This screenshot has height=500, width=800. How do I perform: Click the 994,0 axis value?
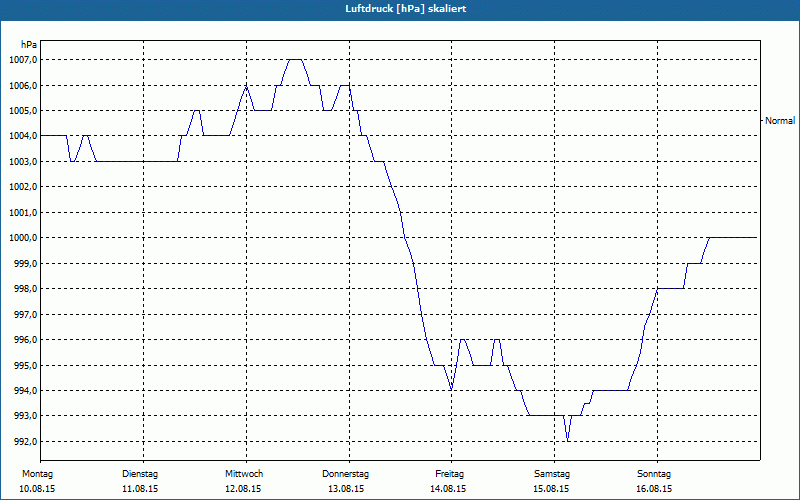25,390
